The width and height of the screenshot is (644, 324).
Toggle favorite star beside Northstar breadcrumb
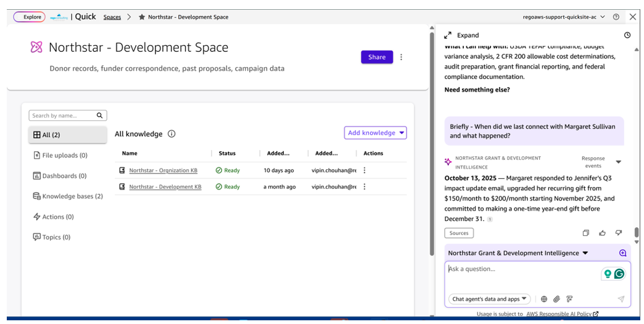click(x=142, y=17)
